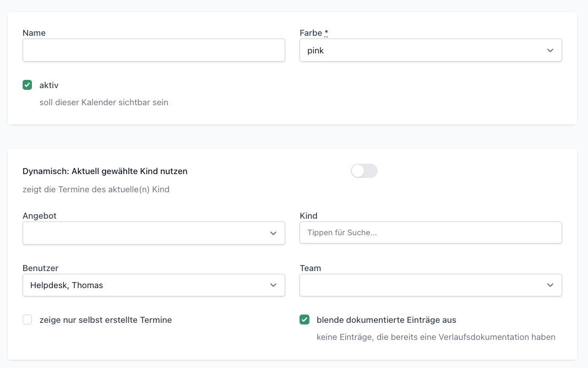Click the asterisk next to Farbe label
Viewport: 588px width, 368px height.
(x=326, y=33)
